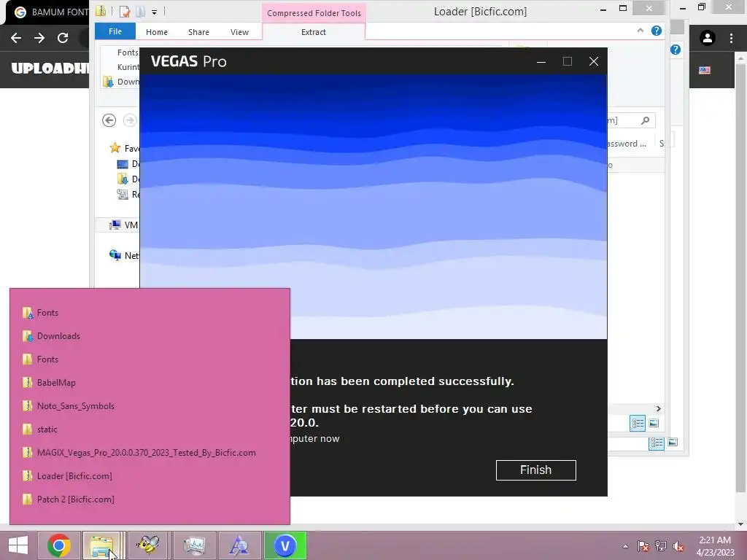Select the VM computer item in navigation pane
Viewport: 747px width, 560px height.
(x=124, y=225)
